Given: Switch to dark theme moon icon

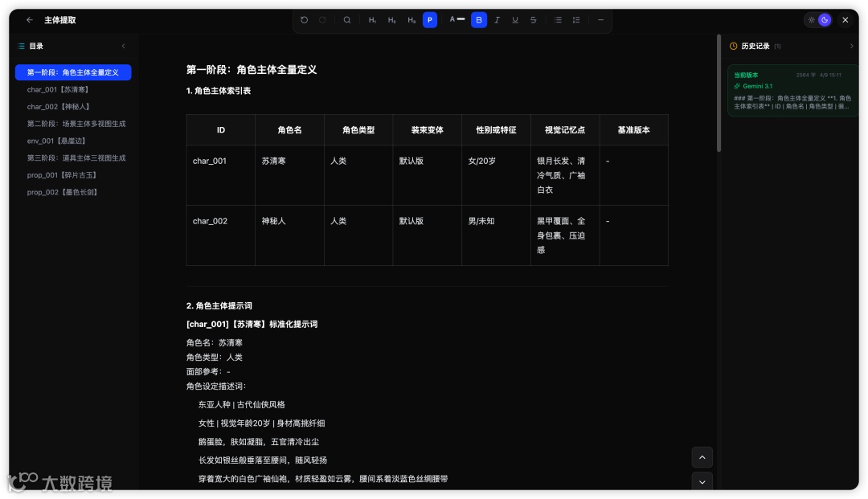Looking at the screenshot, I should pos(825,20).
